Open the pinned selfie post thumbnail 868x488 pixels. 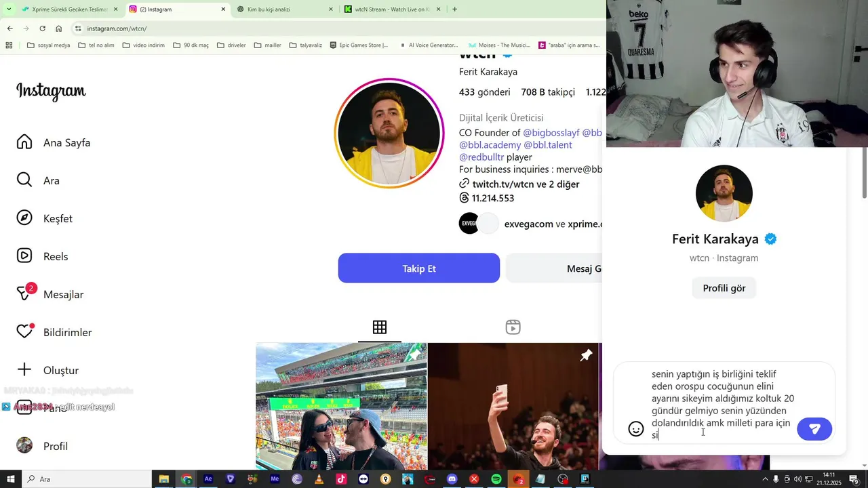click(x=513, y=407)
